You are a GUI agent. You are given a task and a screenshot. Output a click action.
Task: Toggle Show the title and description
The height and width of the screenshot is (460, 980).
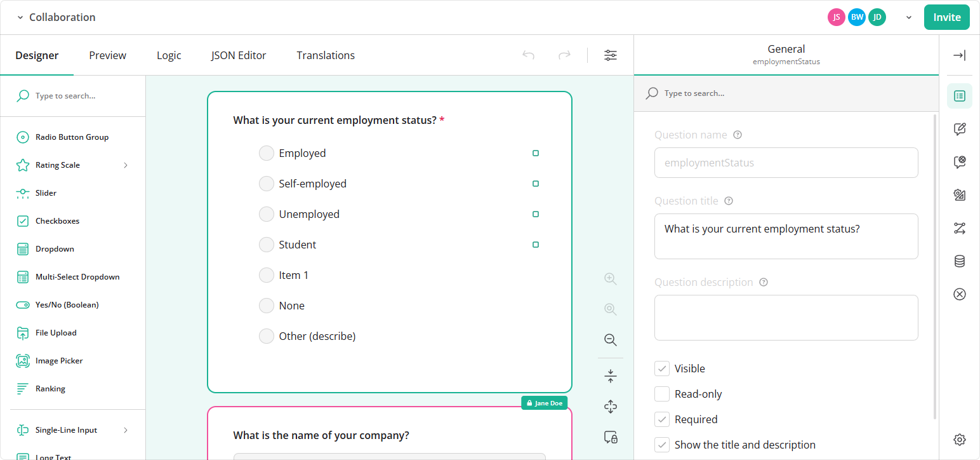tap(662, 445)
